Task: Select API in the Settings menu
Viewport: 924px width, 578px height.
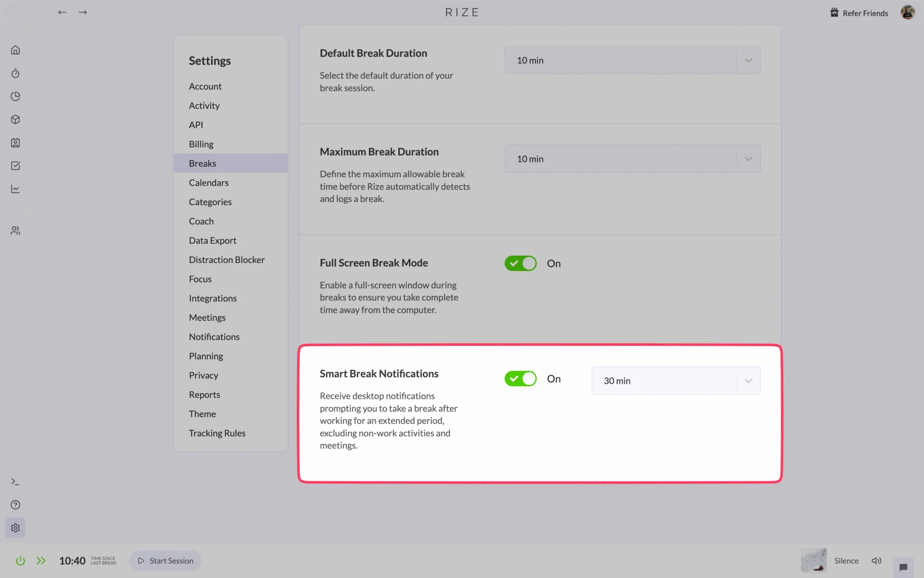Action: (x=231, y=125)
